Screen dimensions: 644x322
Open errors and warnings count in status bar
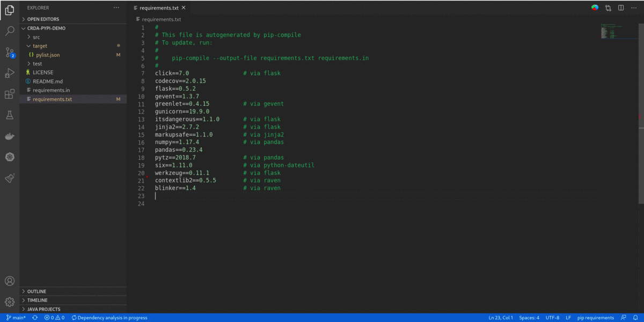(54, 318)
